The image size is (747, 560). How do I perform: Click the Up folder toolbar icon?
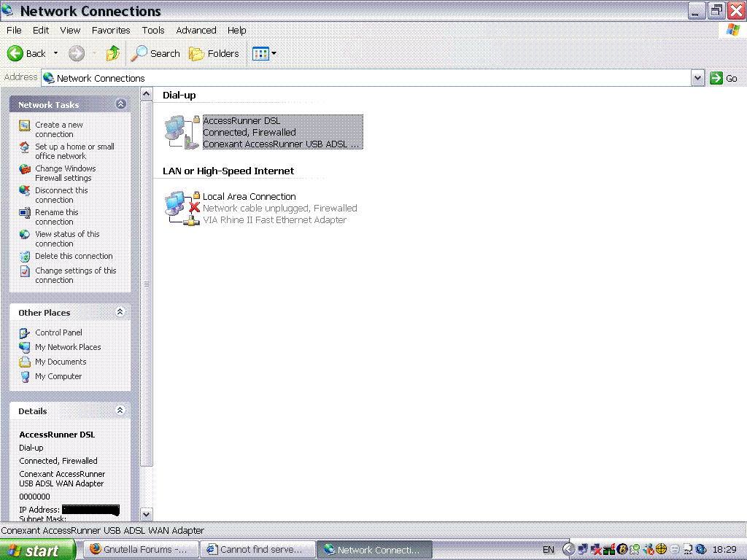coord(112,53)
